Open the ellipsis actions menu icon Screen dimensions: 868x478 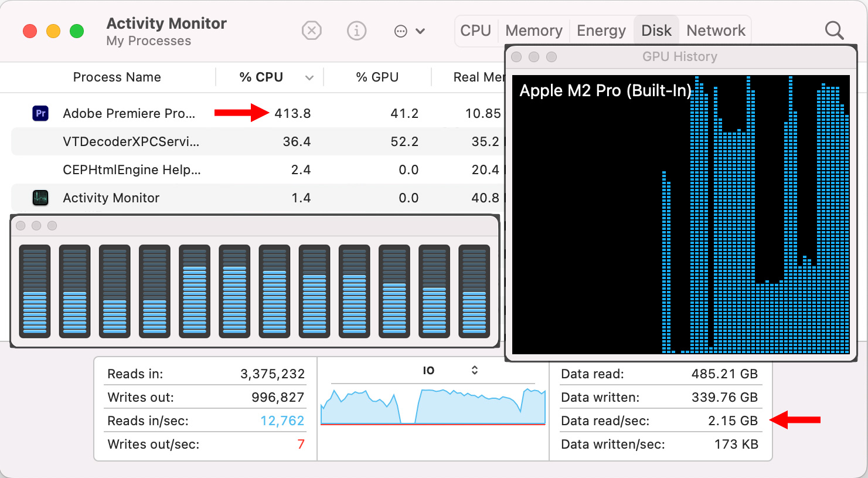401,31
